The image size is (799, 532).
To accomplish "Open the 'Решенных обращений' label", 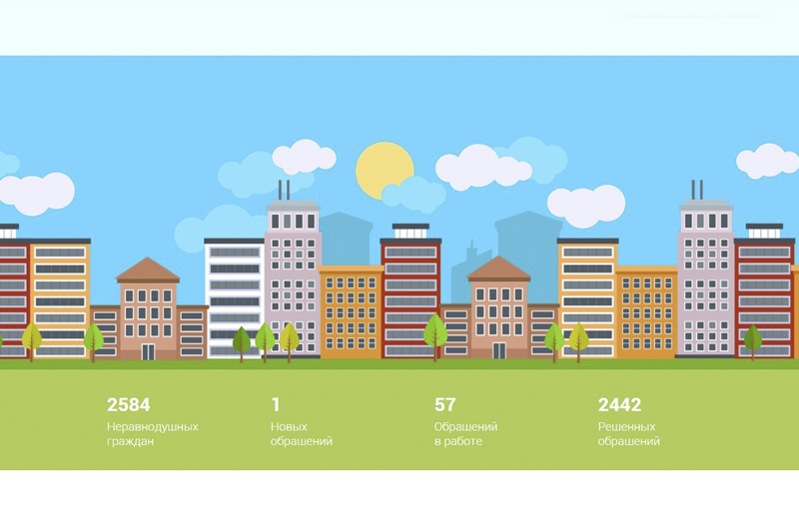I will pos(628,433).
